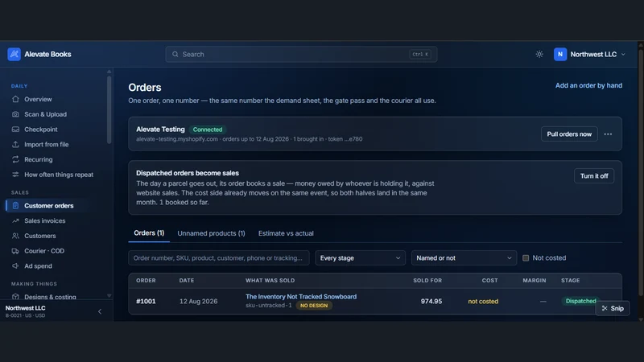The height and width of the screenshot is (362, 644).
Task: Click the Alevate Books logo icon
Action: pyautogui.click(x=14, y=54)
